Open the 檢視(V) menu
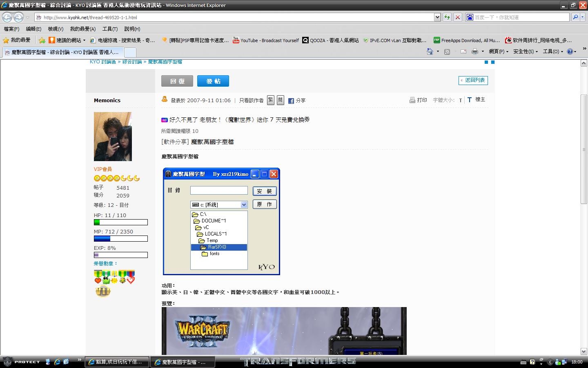 56,29
